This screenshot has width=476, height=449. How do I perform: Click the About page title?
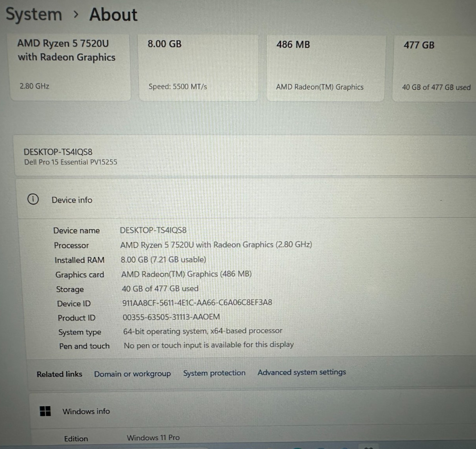point(113,14)
